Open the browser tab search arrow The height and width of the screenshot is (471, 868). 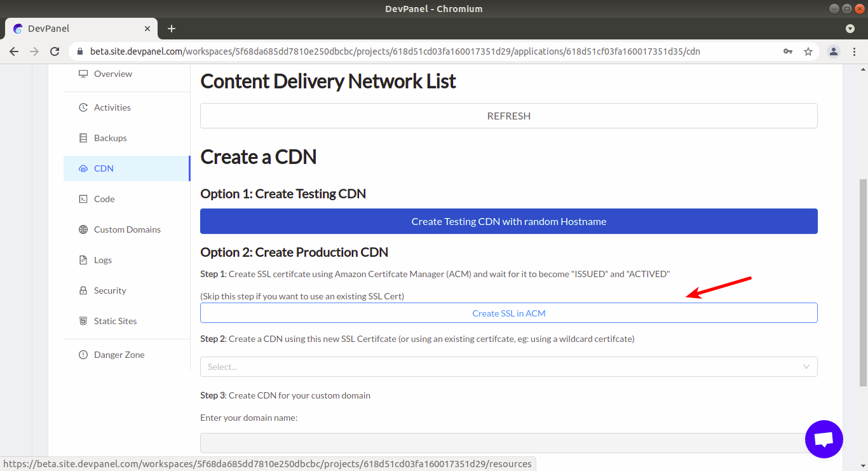[x=850, y=29]
